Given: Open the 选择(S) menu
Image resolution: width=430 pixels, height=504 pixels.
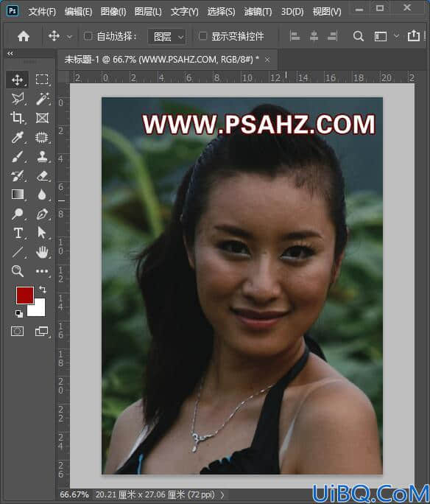Looking at the screenshot, I should (x=221, y=13).
